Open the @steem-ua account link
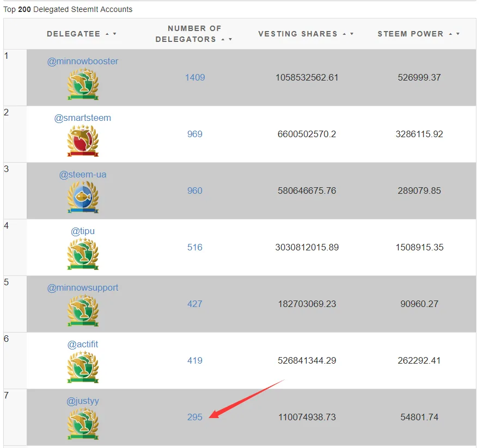Image resolution: width=501 pixels, height=448 pixels. tap(83, 174)
